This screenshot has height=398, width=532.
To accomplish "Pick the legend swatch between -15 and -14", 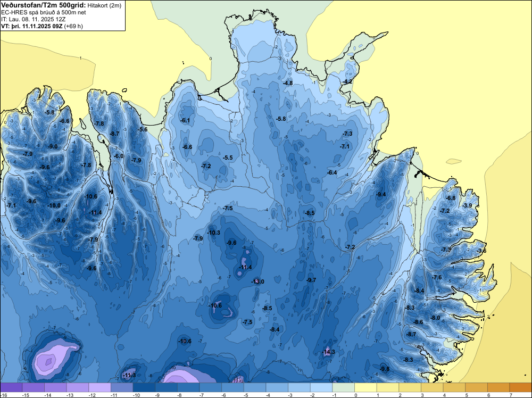I will point(33,387).
